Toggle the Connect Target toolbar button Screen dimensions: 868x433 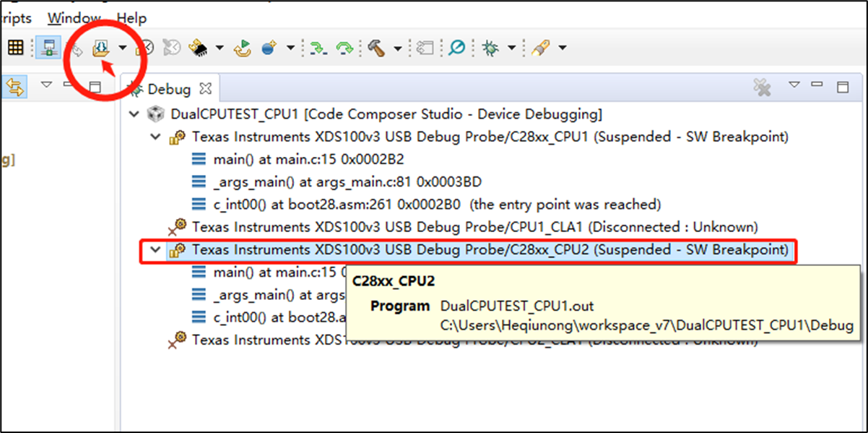(49, 48)
